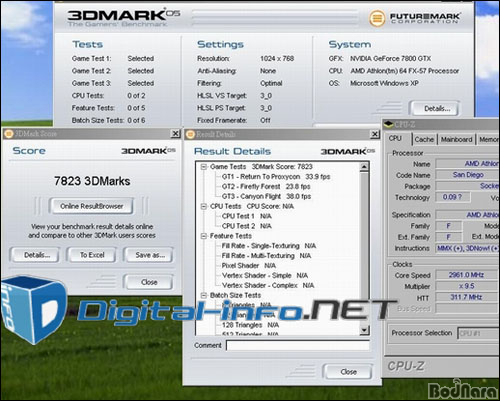Click the Result Details scrollbar down arrow
The image size is (500, 401).
(364, 330)
